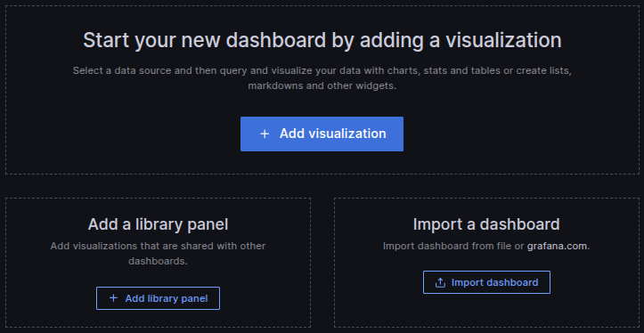Click the 'markdowns and other widgets' text line
This screenshot has width=644, height=333.
[x=322, y=86]
